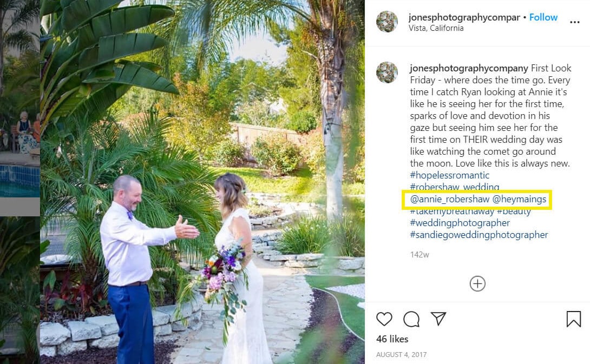Visit @annie_robershaw profile mention

pos(450,199)
